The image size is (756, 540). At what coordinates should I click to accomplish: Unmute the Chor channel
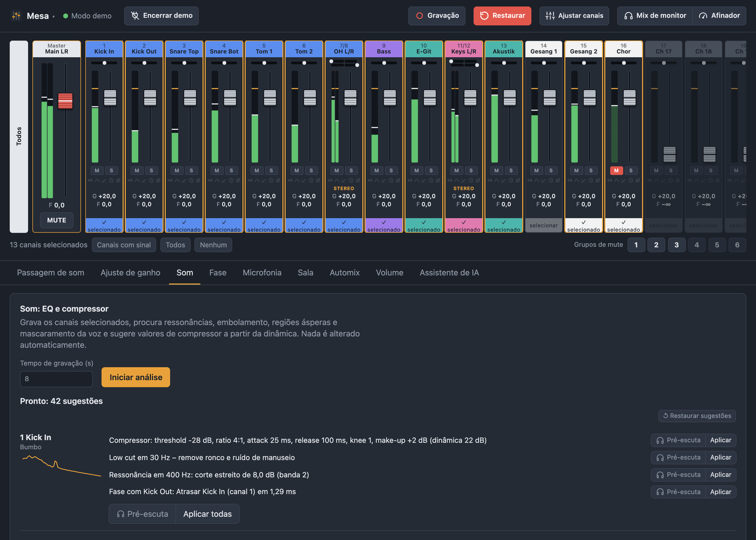616,171
